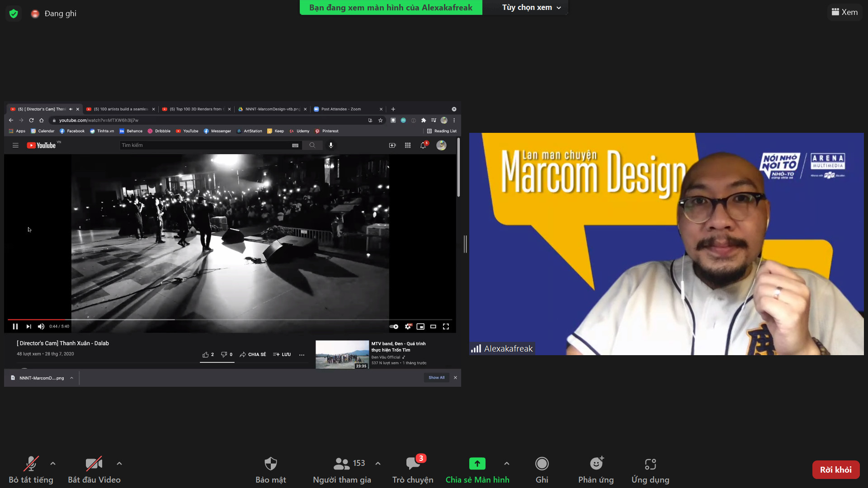Pause the YouTube video

[x=15, y=326]
